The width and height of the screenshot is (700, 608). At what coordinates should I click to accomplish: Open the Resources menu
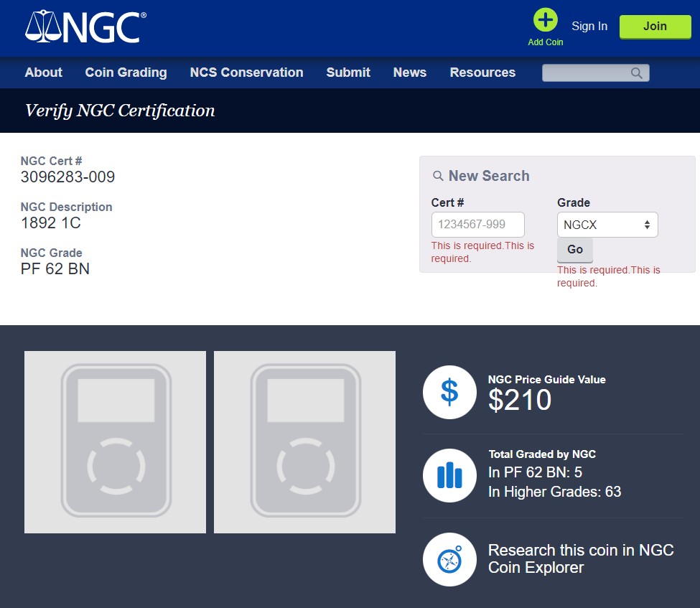point(482,73)
